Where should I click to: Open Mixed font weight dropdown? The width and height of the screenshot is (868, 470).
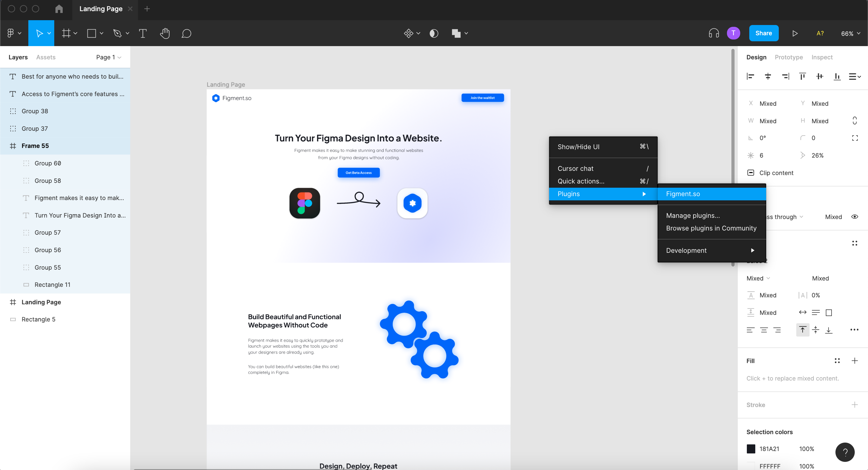758,278
